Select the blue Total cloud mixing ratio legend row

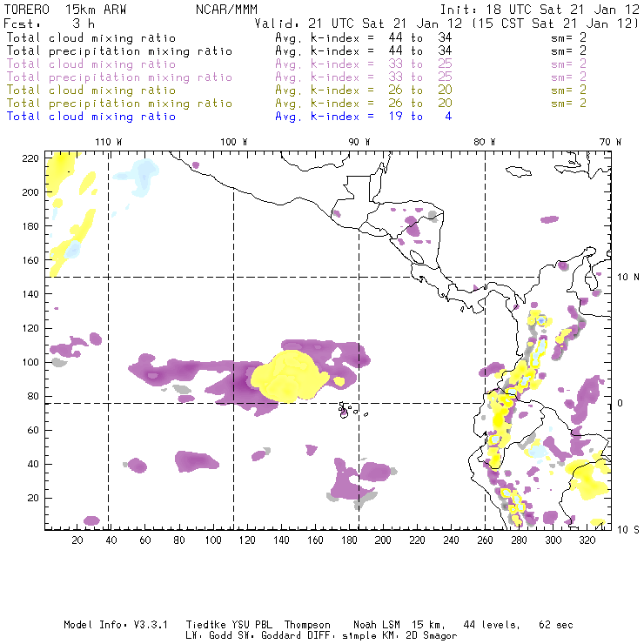tap(229, 117)
